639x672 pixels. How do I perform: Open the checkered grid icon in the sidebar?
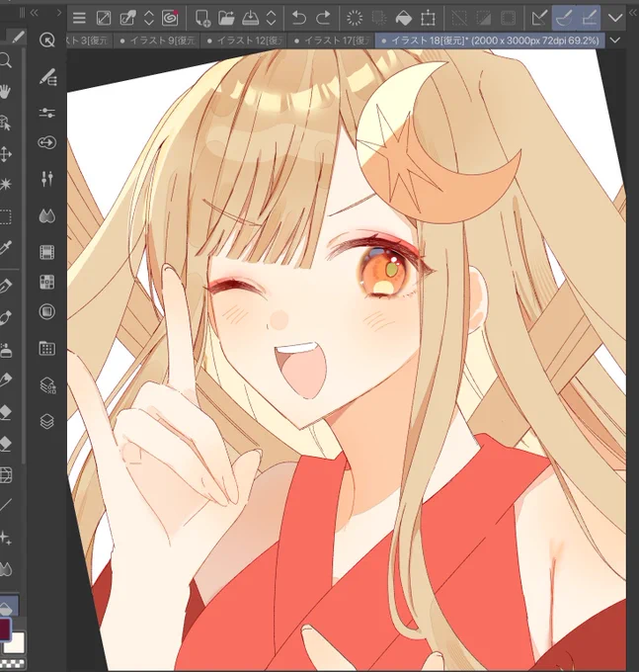[46, 282]
